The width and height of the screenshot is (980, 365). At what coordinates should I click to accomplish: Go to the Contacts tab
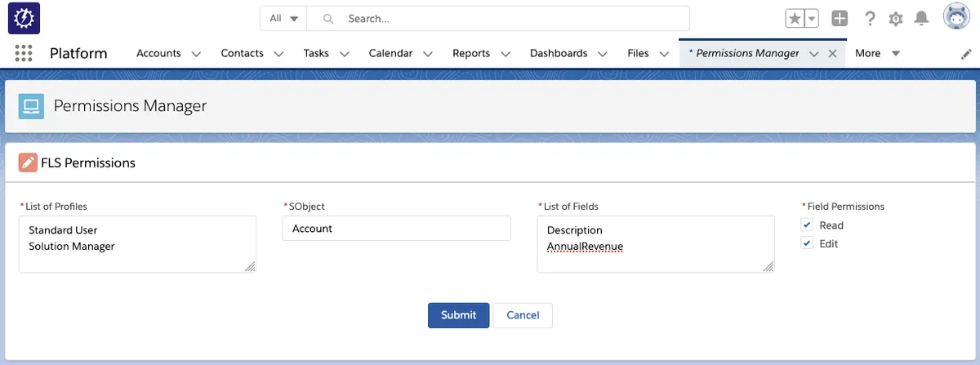(x=242, y=53)
